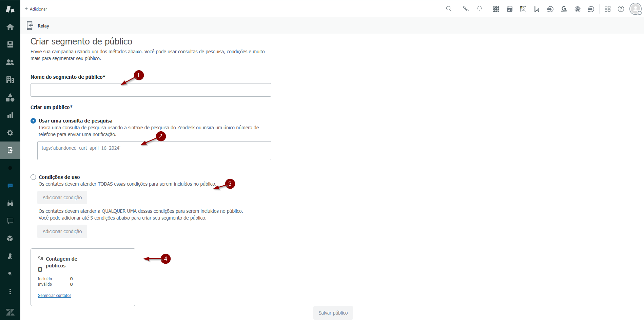The image size is (644, 320).
Task: Open the 'Gerenciar contatos' link
Action: click(54, 296)
